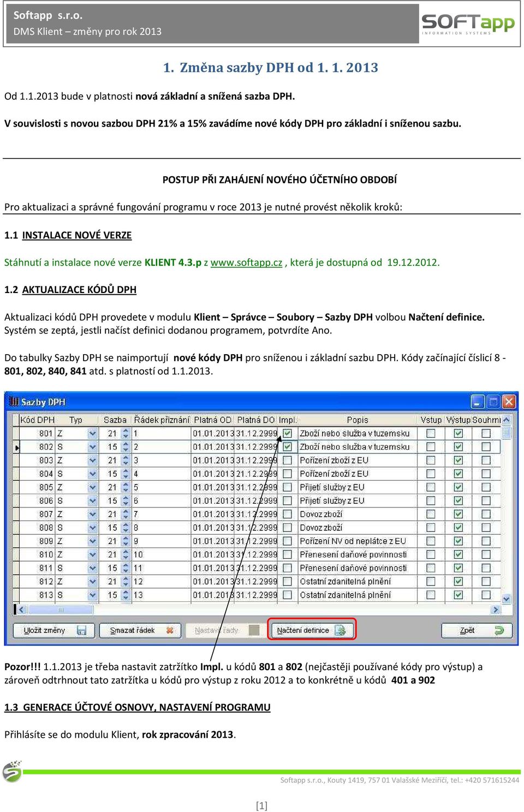Close the Sazby DPH window
The width and height of the screenshot is (524, 812).
tap(509, 402)
